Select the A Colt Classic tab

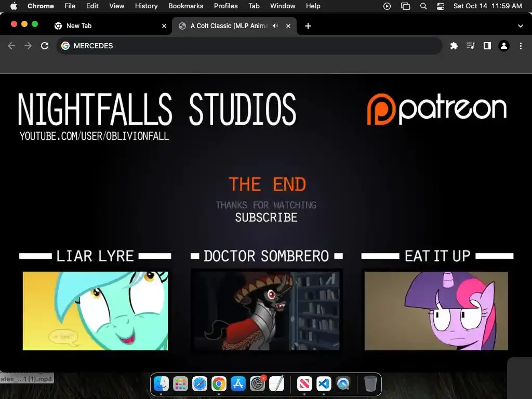click(x=234, y=26)
